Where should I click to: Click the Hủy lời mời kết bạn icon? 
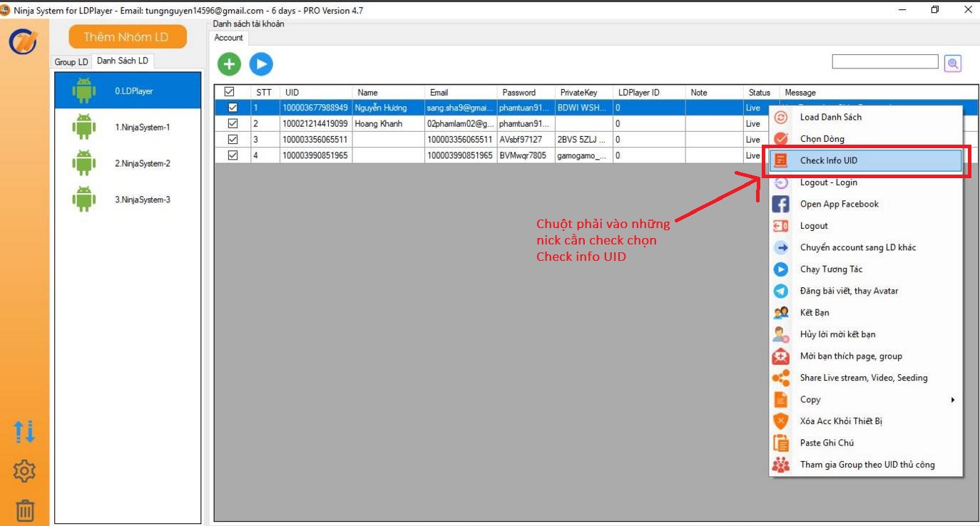[x=781, y=334]
